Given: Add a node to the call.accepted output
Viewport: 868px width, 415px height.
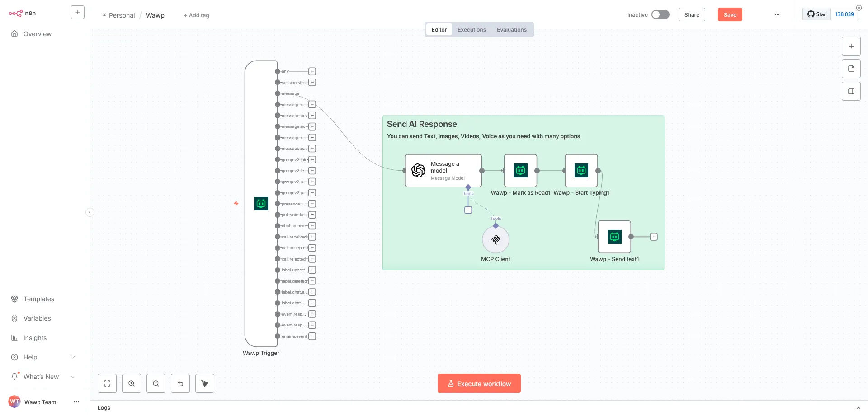Looking at the screenshot, I should pos(312,248).
